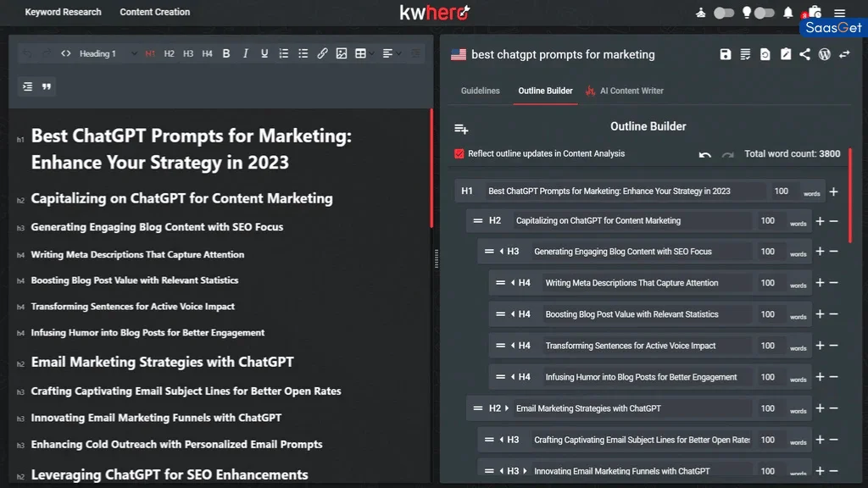868x488 pixels.
Task: Open the Heading 1 style dropdown
Action: point(108,53)
